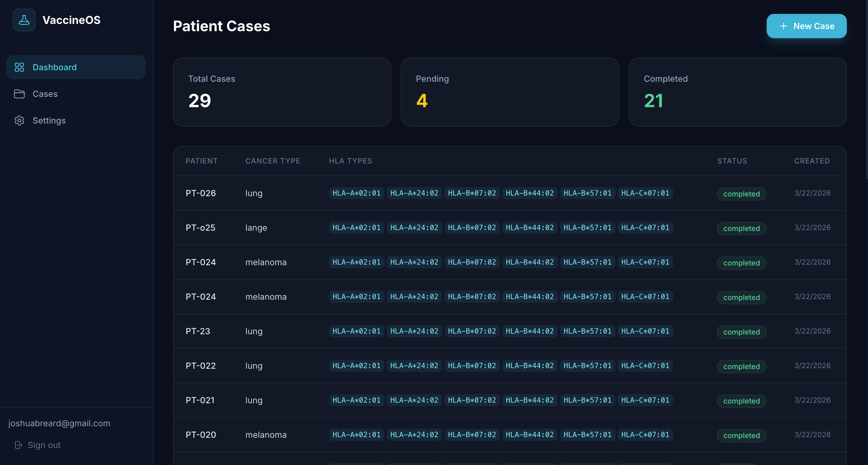Click the VaccineOS flask logo icon
The width and height of the screenshot is (868, 465).
[24, 20]
